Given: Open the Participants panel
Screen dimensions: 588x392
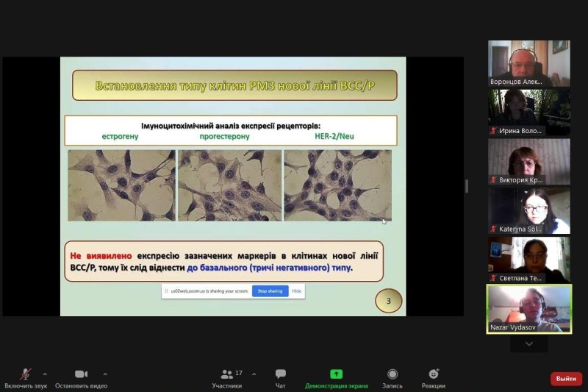Looking at the screenshot, I should tap(227, 374).
